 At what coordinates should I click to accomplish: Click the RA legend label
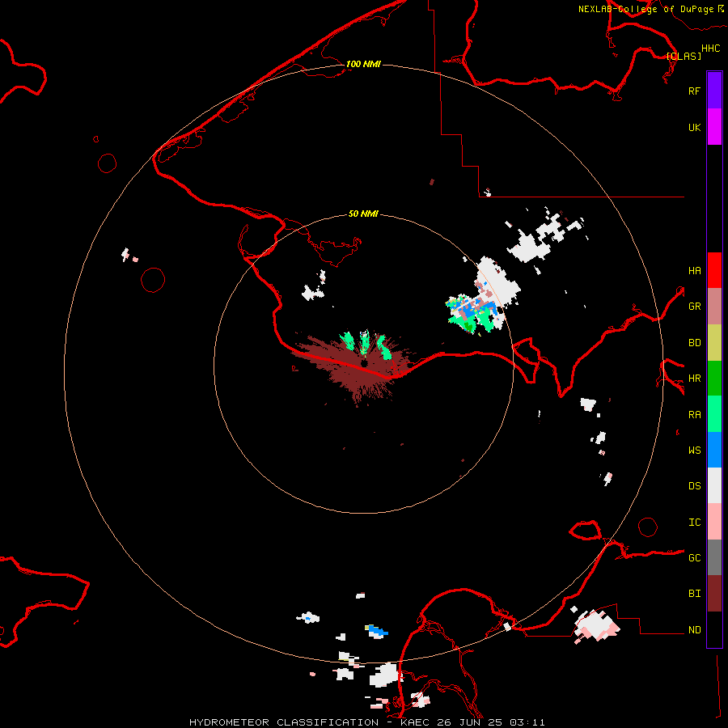[694, 414]
